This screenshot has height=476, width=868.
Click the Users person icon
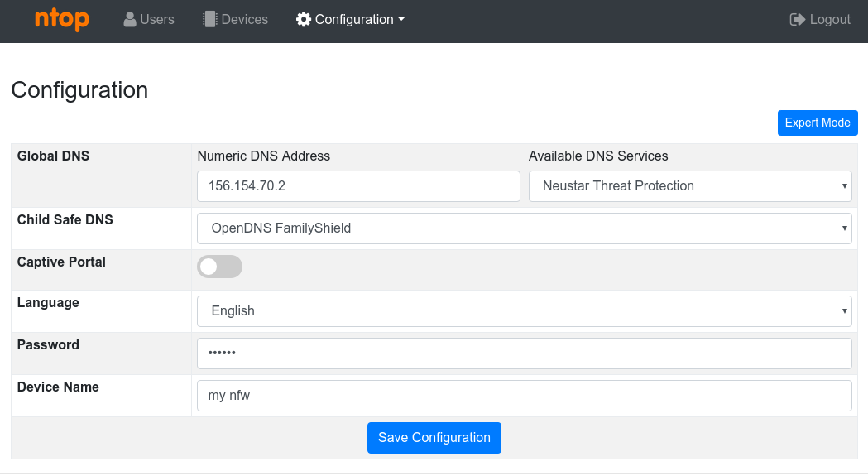130,19
